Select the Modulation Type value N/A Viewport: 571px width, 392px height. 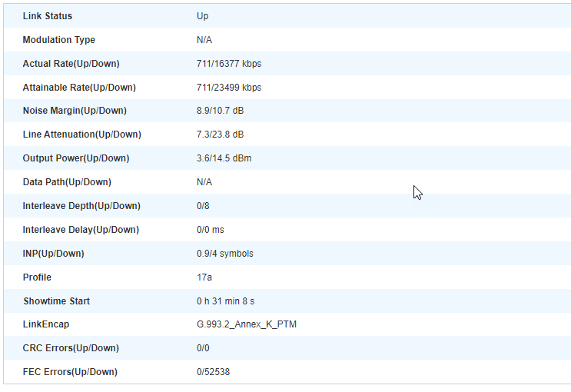204,40
